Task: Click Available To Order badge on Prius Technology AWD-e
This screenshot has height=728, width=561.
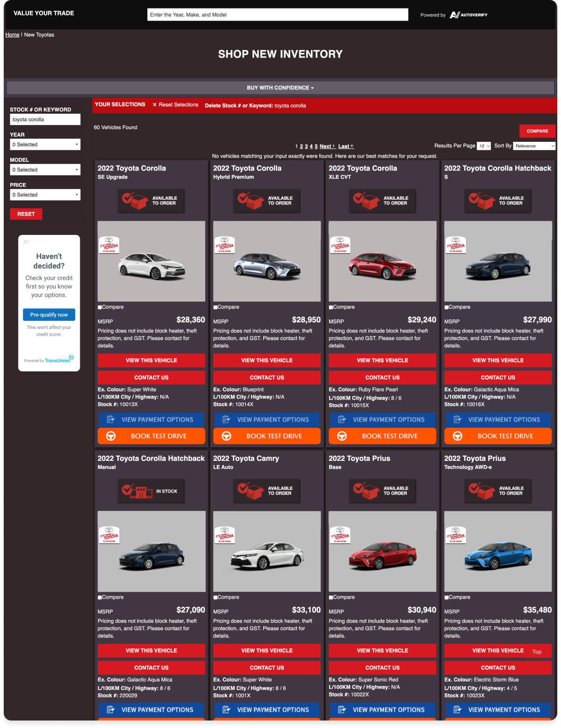Action: click(x=497, y=491)
